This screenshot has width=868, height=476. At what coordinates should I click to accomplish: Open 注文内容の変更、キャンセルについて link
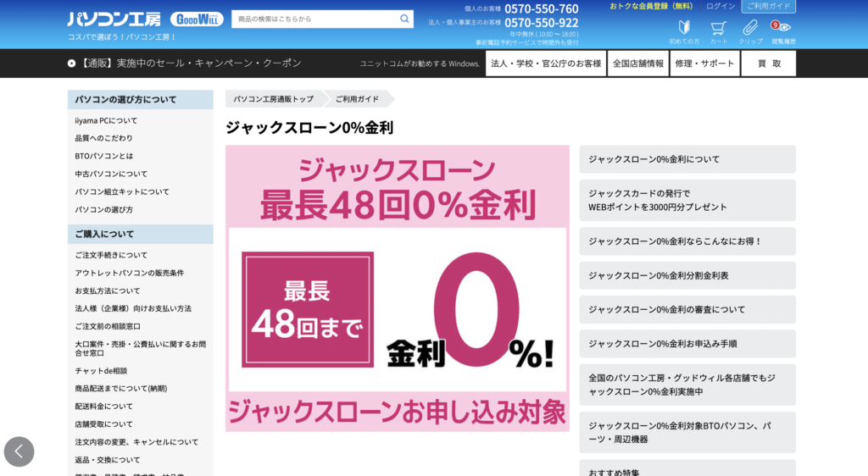[x=136, y=442]
